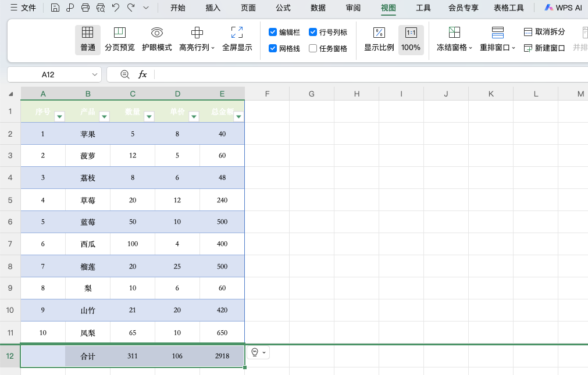Screen dimensions: 588x375
Task: Open the 公式 tab
Action: (283, 8)
